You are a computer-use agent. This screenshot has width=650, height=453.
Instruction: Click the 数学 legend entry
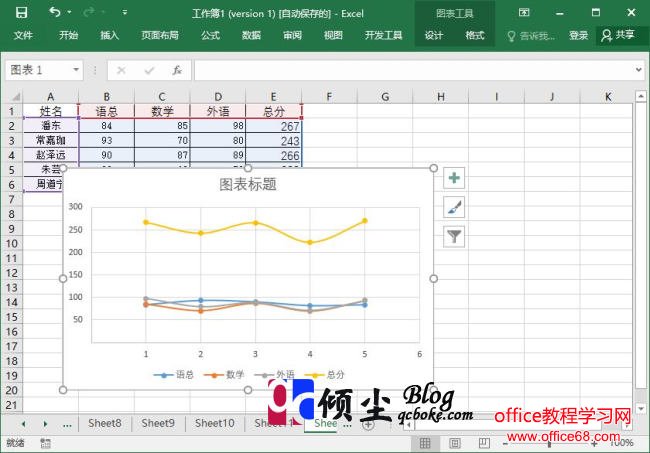coord(224,375)
